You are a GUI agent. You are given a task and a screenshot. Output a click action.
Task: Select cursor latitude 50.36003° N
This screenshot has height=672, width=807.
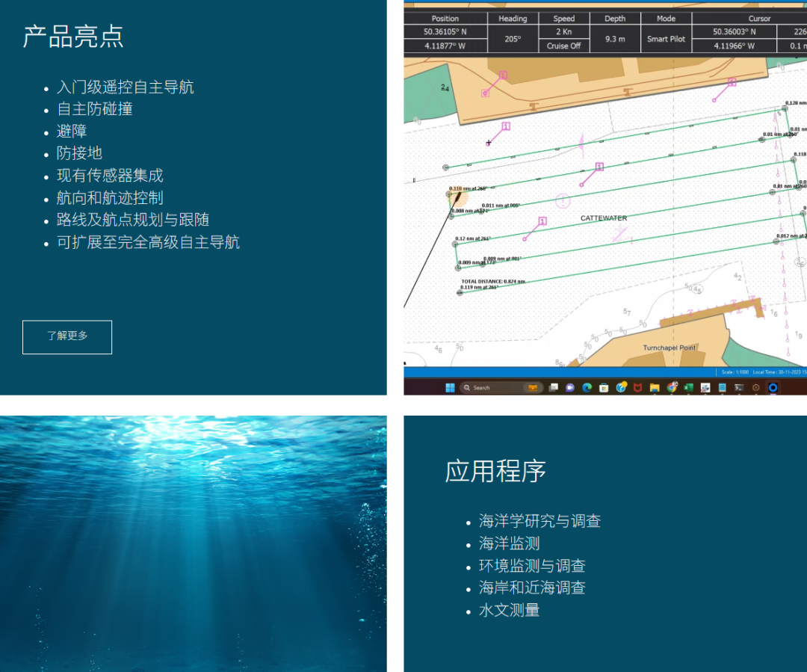(735, 32)
